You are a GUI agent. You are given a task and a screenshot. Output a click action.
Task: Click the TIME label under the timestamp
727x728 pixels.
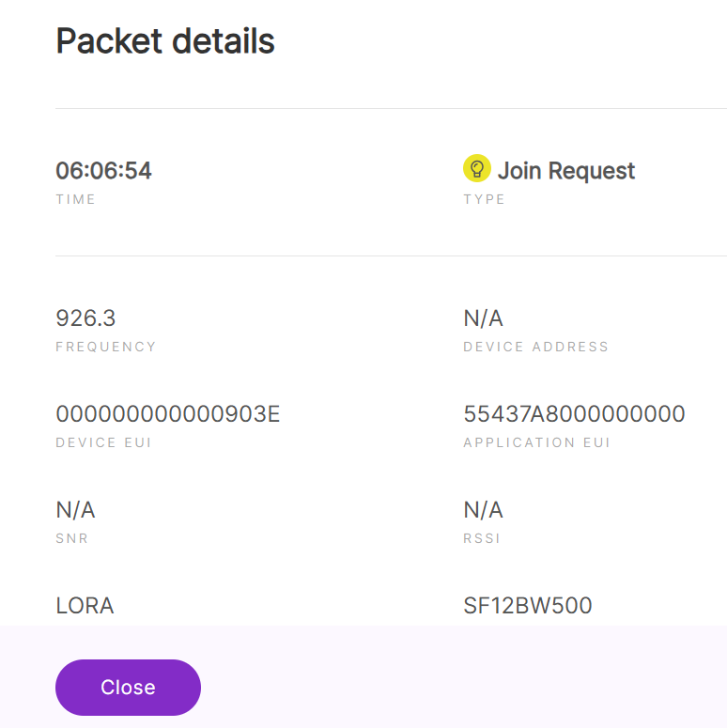pyautogui.click(x=76, y=199)
